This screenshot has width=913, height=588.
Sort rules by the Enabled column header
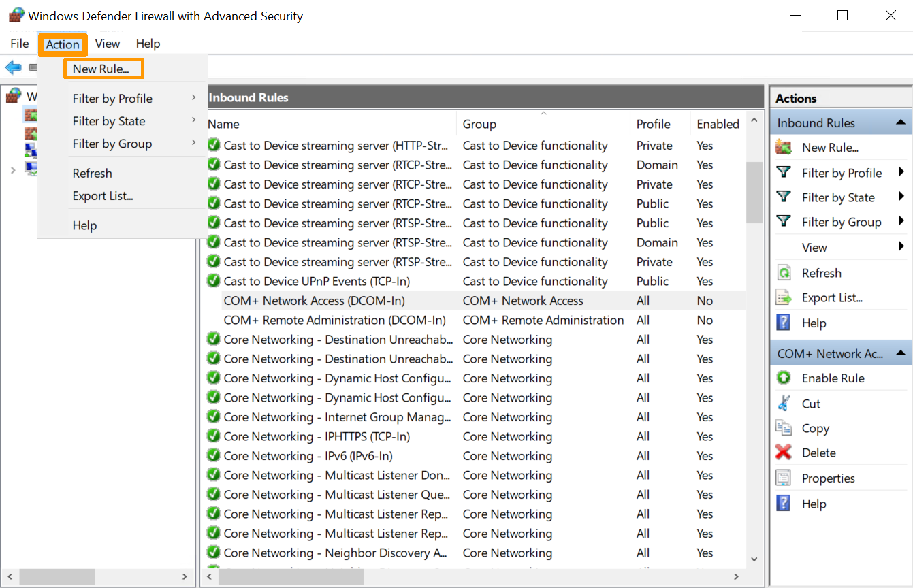click(718, 124)
